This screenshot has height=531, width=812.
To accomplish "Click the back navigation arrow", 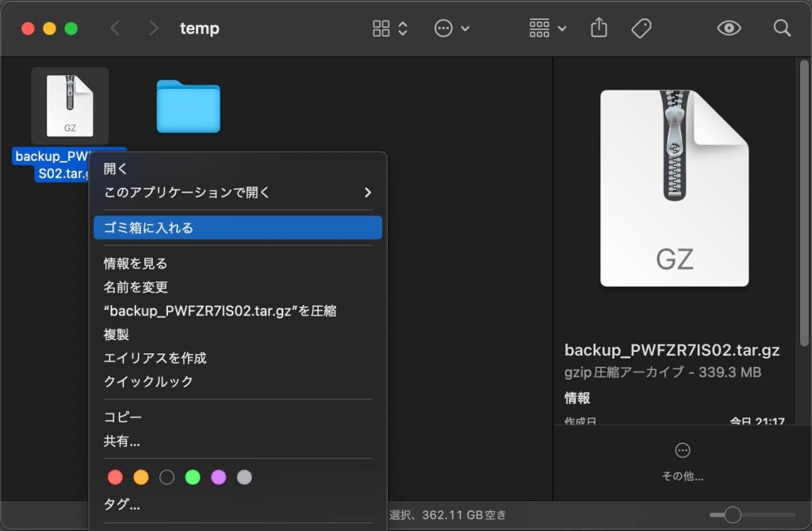I will (x=115, y=29).
